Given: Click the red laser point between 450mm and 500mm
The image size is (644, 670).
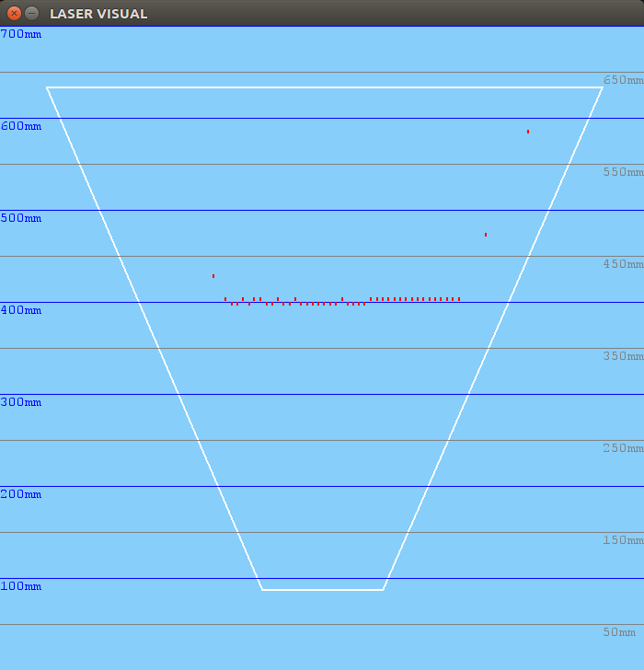Looking at the screenshot, I should pyautogui.click(x=486, y=235).
